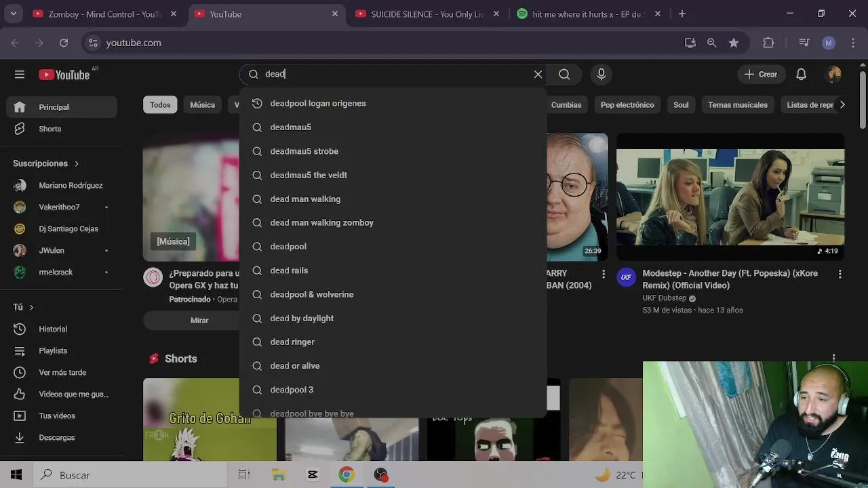Start voice search with microphone icon
This screenshot has width=868, height=488.
pos(601,75)
